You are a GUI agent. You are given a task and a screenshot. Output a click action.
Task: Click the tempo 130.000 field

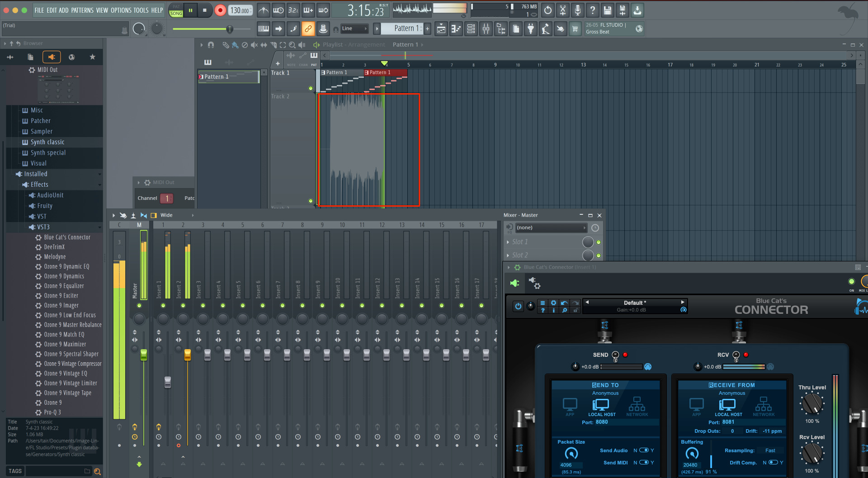click(x=241, y=10)
